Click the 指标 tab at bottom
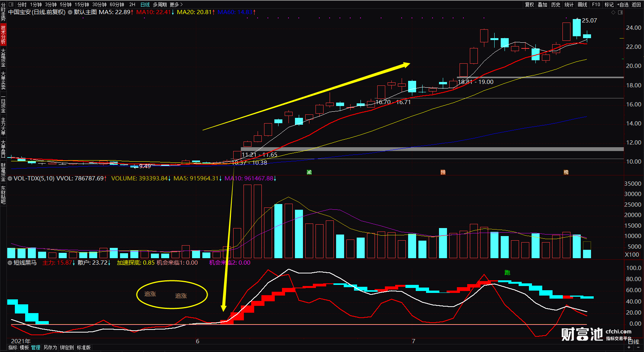644x352 pixels. pos(13,347)
